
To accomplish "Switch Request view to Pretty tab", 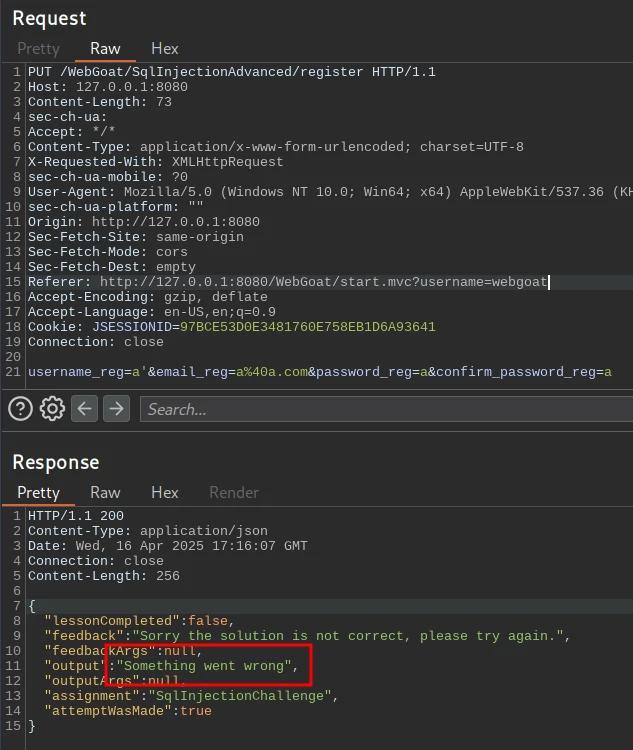I will [x=38, y=48].
